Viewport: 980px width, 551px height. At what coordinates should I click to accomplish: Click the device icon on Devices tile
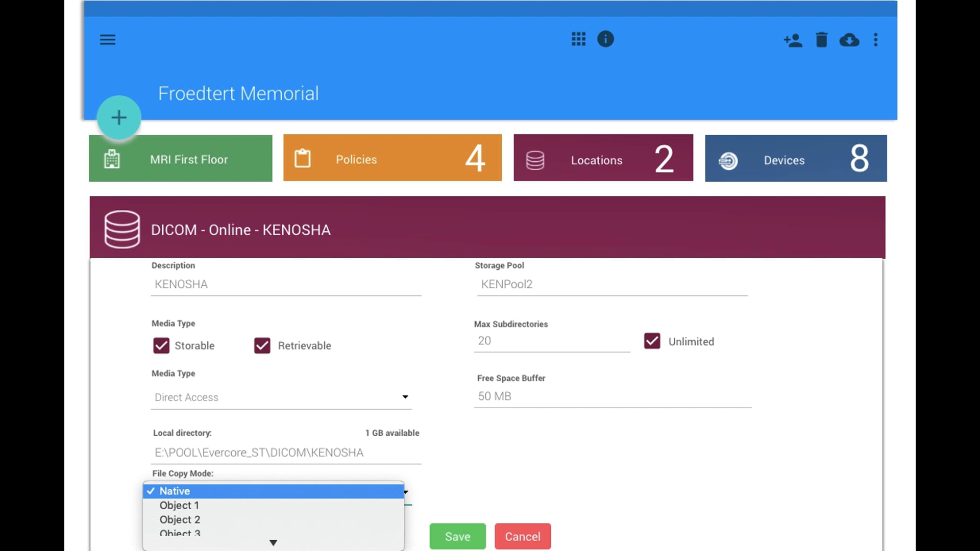click(x=728, y=161)
